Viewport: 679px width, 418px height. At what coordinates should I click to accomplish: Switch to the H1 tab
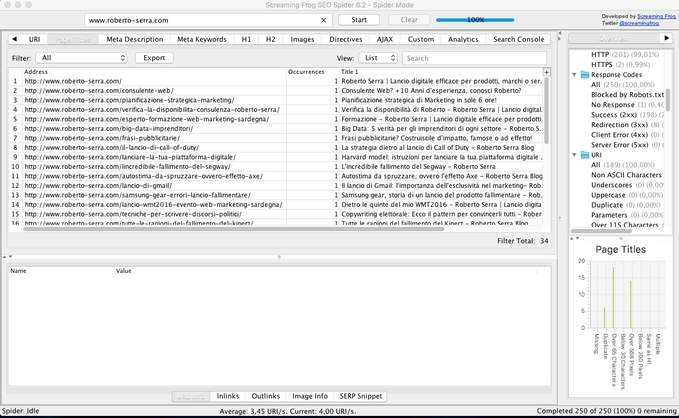[246, 39]
